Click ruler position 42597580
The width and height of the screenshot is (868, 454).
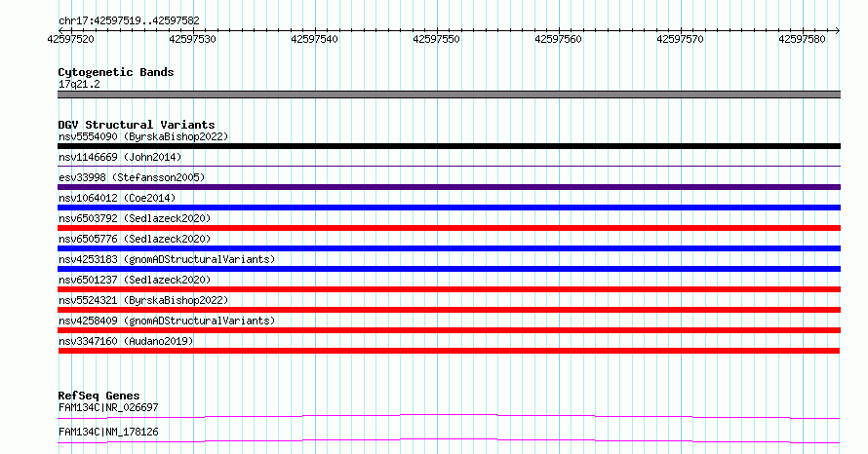tap(802, 39)
